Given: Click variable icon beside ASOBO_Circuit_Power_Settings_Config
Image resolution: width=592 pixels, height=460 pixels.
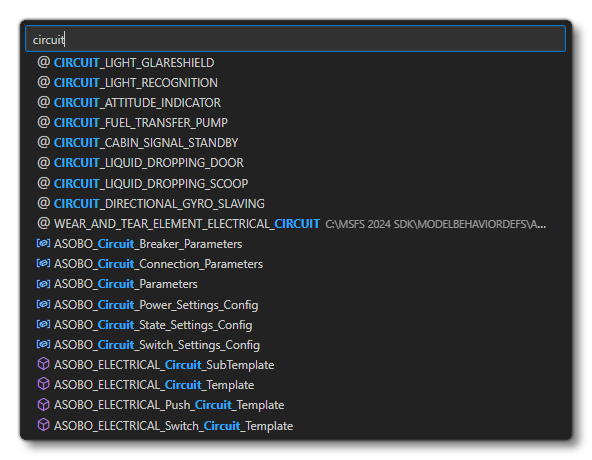Looking at the screenshot, I should (43, 304).
